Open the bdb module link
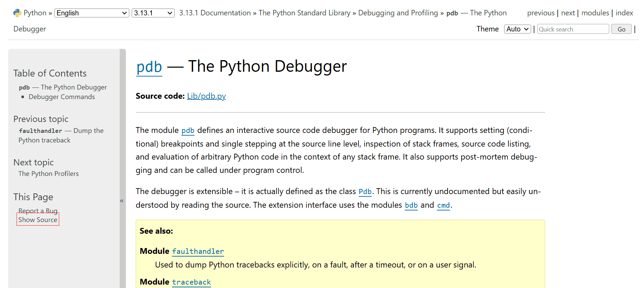The height and width of the screenshot is (288, 644). tap(411, 205)
